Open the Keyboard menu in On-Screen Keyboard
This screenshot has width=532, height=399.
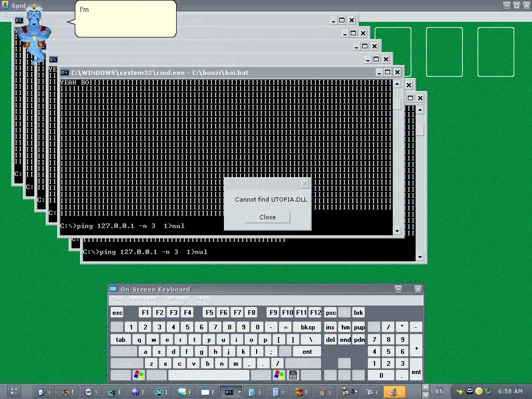point(143,300)
